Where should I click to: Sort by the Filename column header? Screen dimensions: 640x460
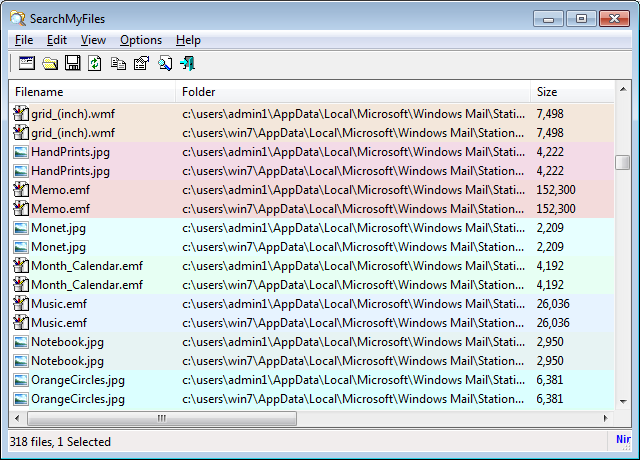(x=92, y=92)
